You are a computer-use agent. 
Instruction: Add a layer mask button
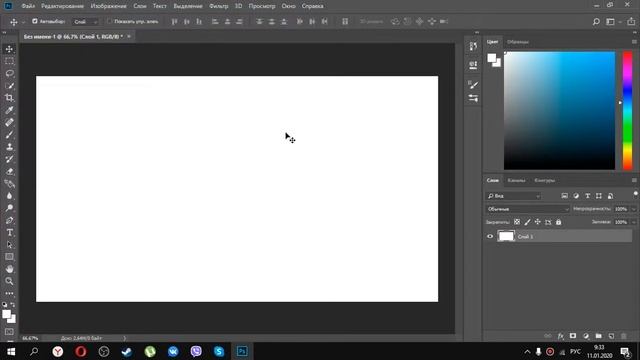coord(573,336)
